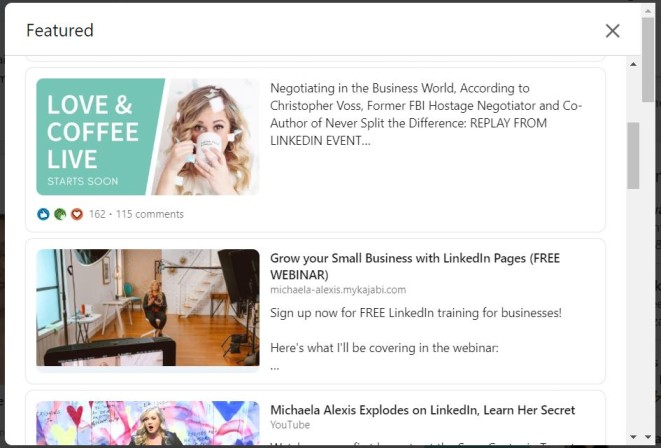Image resolution: width=661 pixels, height=448 pixels.
Task: Open Michaela Alexis Explodes on LinkedIn title
Action: (x=422, y=410)
